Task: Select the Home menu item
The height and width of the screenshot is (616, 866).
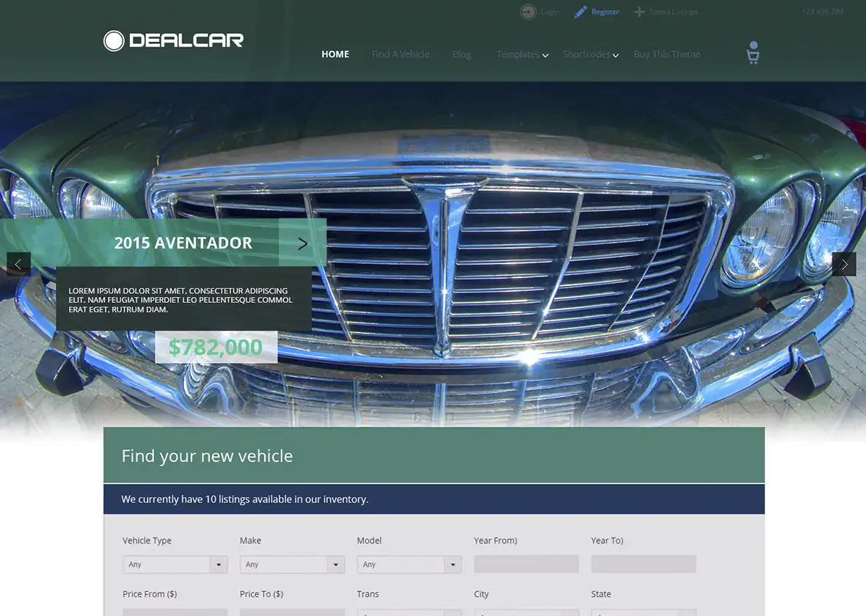Action: point(335,54)
